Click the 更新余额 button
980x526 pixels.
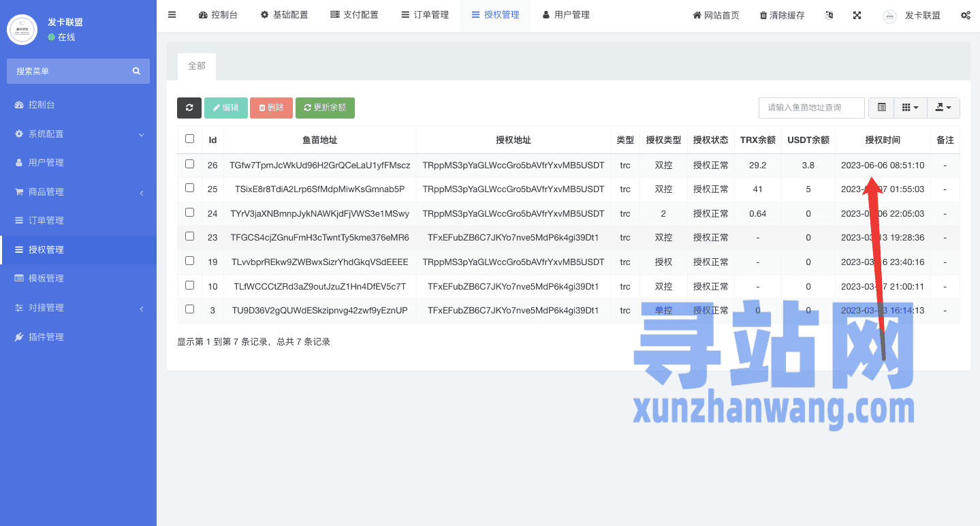pos(325,108)
